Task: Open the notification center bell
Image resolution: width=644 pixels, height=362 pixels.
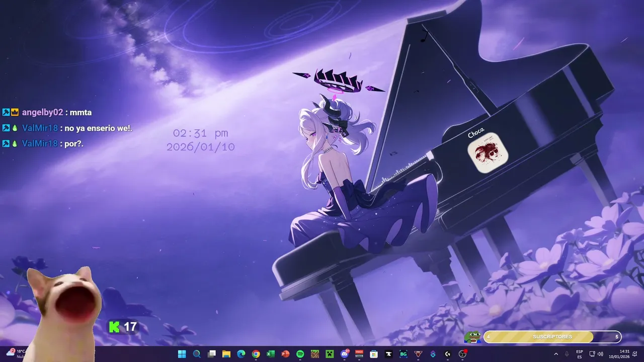Action: 635,354
